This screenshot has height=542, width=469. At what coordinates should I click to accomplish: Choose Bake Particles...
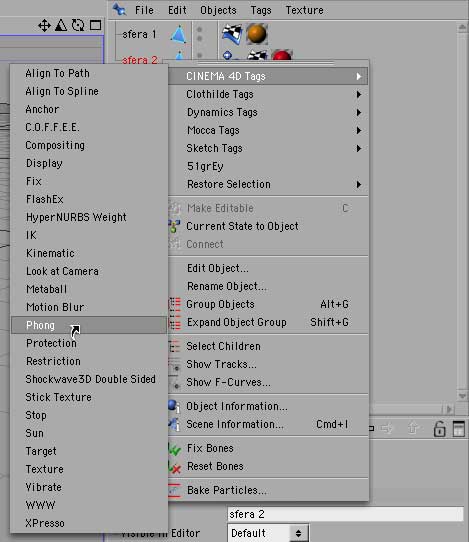(268, 490)
